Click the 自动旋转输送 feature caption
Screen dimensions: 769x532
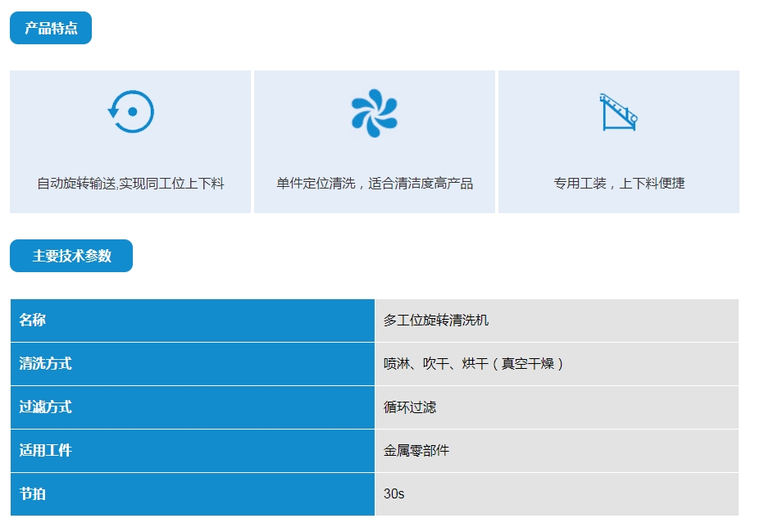[130, 184]
